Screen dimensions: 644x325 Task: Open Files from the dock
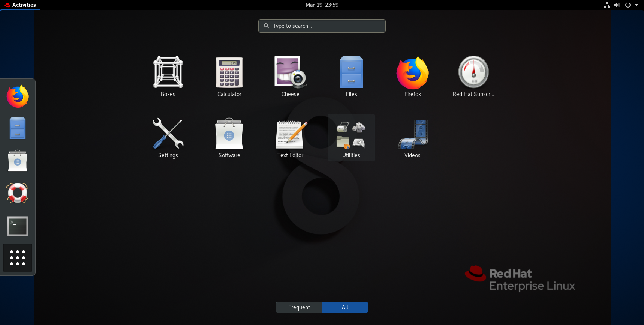click(x=18, y=128)
